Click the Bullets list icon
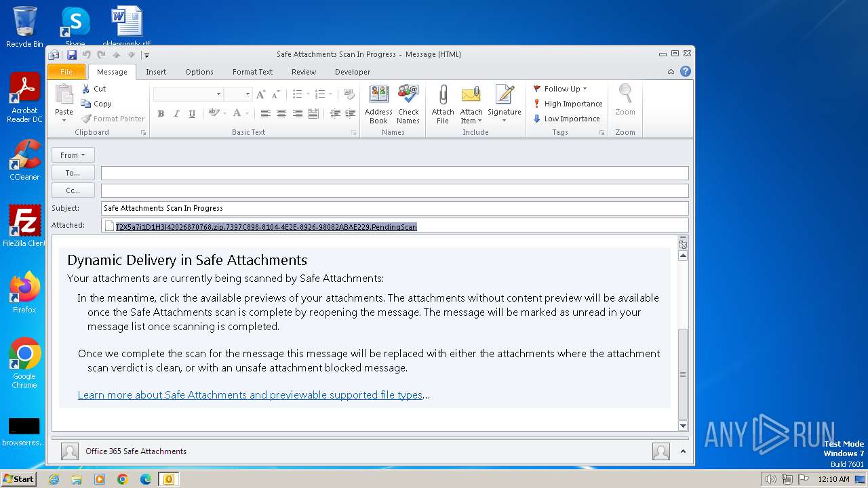The height and width of the screenshot is (488, 868). coord(297,94)
